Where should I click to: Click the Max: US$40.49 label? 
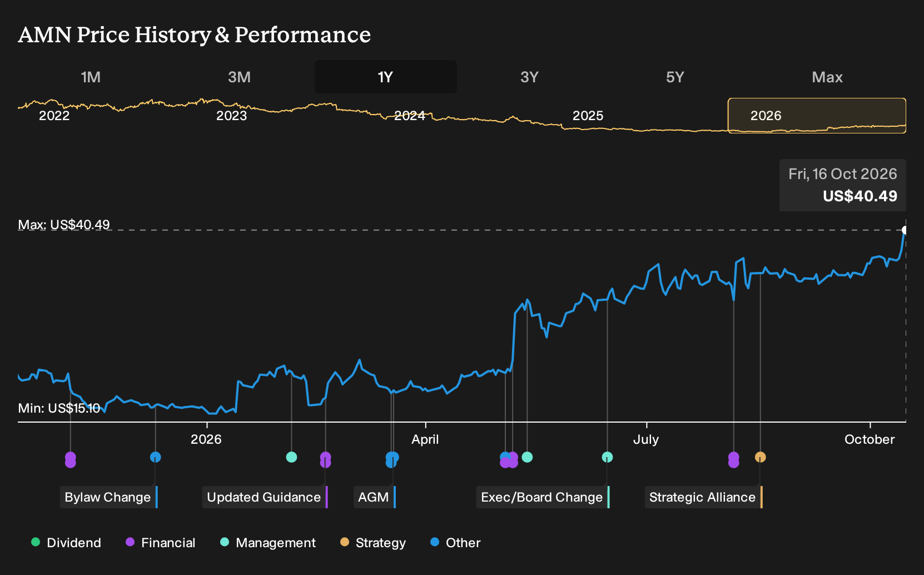tap(64, 225)
